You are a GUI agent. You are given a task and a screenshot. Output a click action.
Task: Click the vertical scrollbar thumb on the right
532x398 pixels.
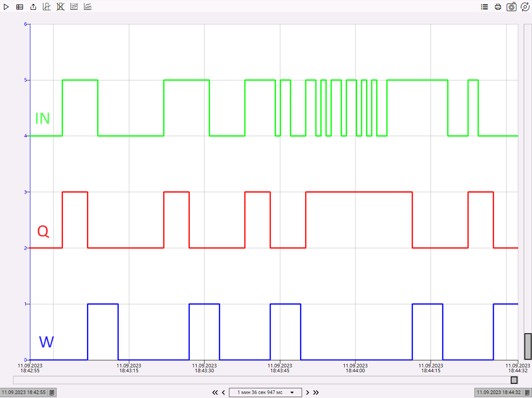coord(528,346)
